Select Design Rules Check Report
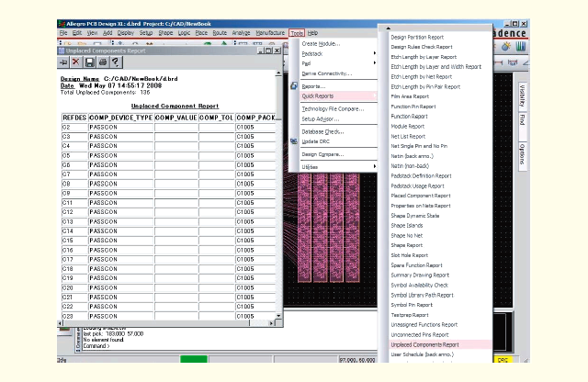Viewport: 588px width, 382px height. pos(422,47)
